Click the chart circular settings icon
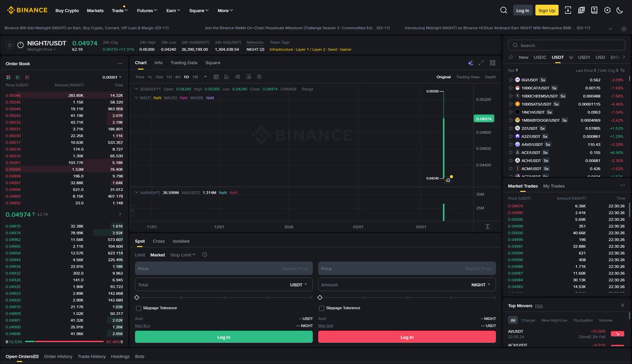This screenshot has height=364, width=632. click(x=260, y=77)
